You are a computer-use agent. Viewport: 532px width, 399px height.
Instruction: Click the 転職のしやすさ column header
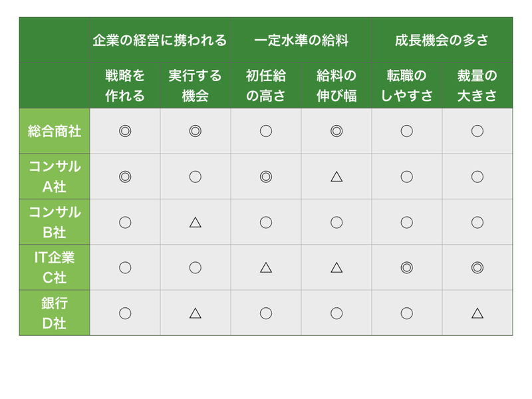click(x=407, y=86)
